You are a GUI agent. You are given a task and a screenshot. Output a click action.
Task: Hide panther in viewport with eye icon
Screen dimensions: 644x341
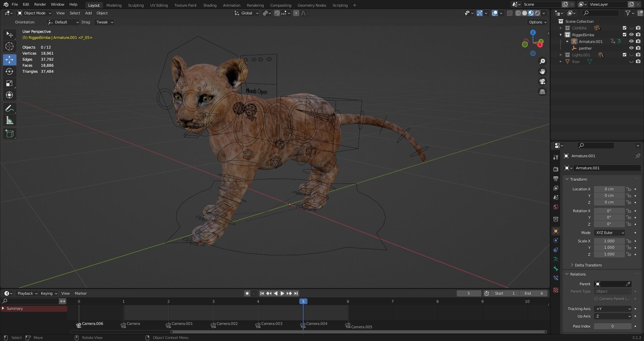point(631,48)
